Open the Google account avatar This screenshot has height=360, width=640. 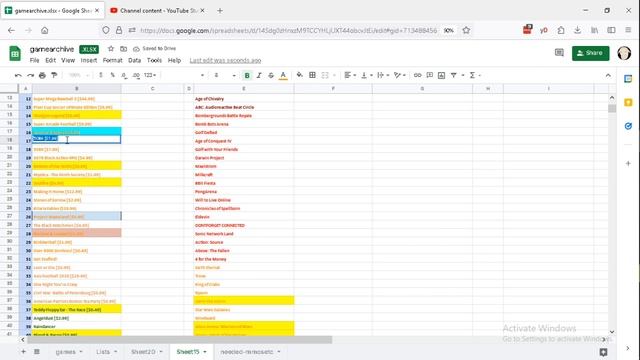point(624,53)
